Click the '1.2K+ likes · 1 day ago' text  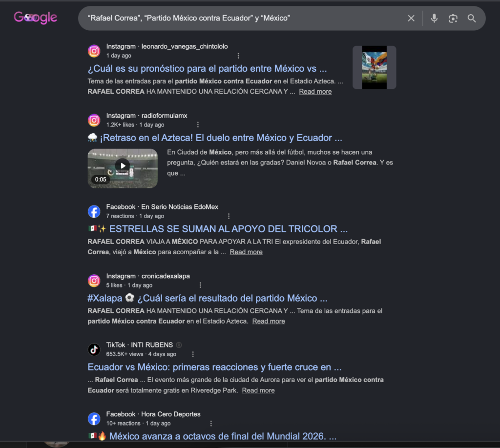pyautogui.click(x=135, y=125)
